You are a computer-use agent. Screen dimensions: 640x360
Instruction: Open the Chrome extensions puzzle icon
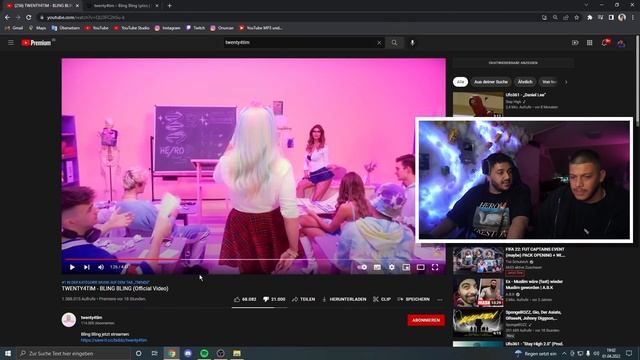[x=589, y=18]
